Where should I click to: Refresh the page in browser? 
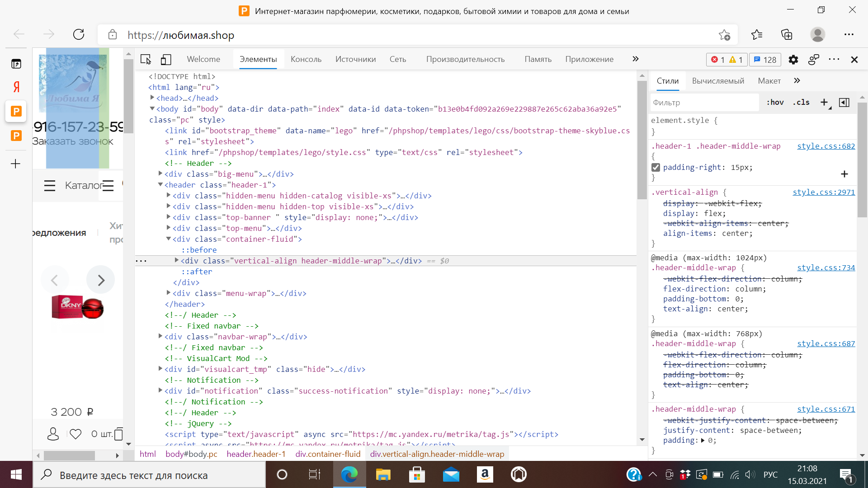[x=79, y=34]
